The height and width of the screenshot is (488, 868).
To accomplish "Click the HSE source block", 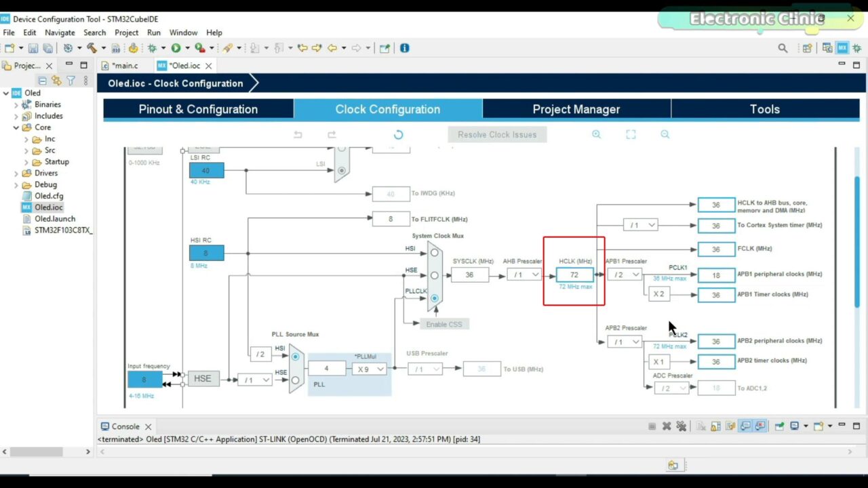I will coord(203,378).
